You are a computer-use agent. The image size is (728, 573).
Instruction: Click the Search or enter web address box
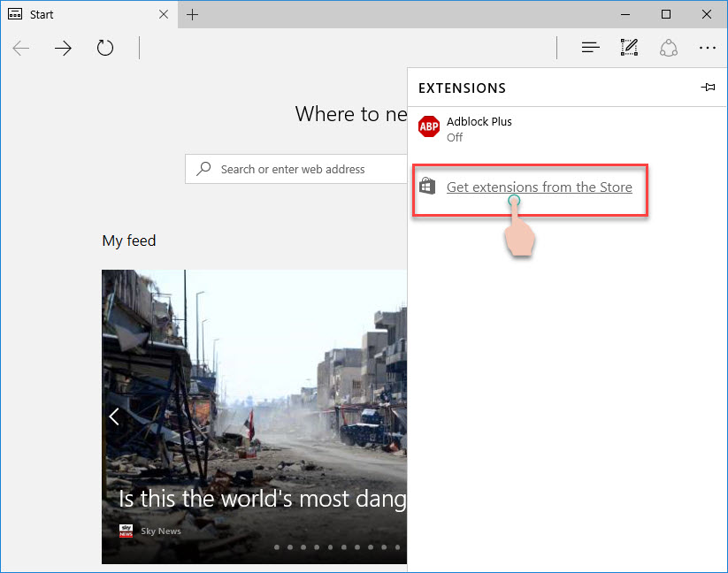pyautogui.click(x=296, y=169)
